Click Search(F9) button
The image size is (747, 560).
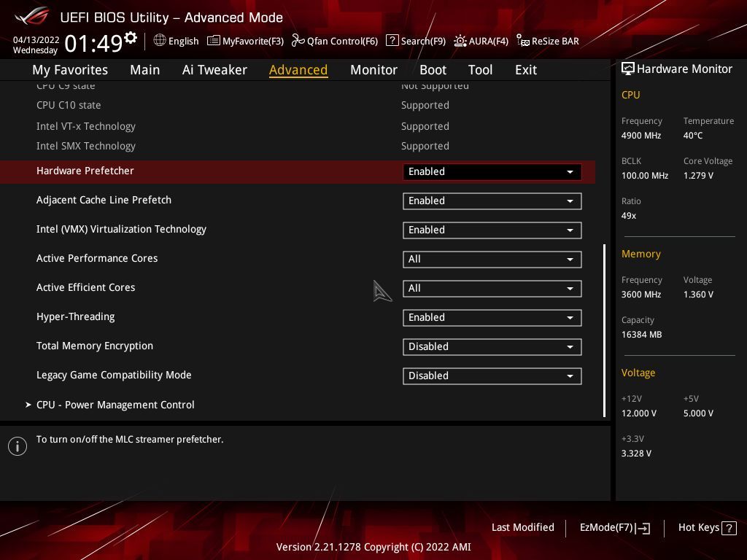(416, 41)
